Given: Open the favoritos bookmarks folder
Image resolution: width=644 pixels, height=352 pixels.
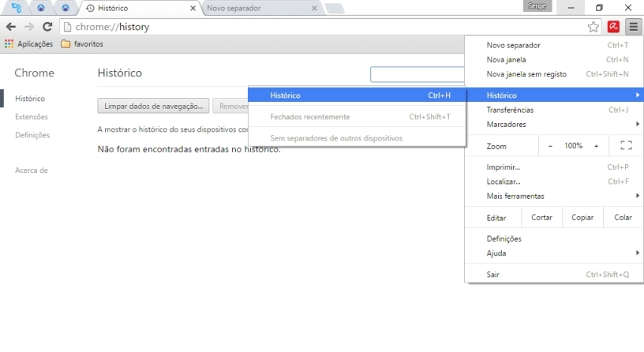Looking at the screenshot, I should tap(82, 44).
